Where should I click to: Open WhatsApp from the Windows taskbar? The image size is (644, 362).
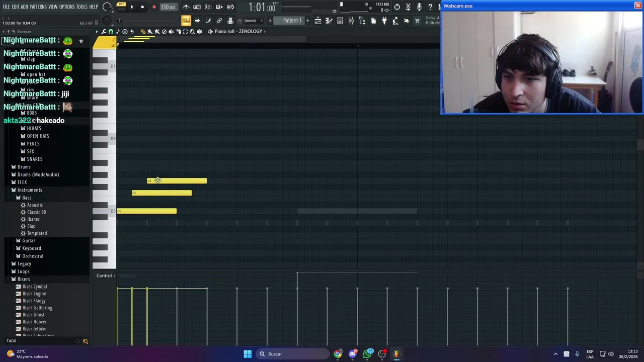pos(368,354)
